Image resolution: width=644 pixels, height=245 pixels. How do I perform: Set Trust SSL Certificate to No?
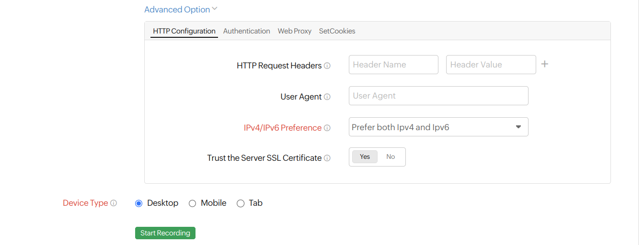coord(391,157)
